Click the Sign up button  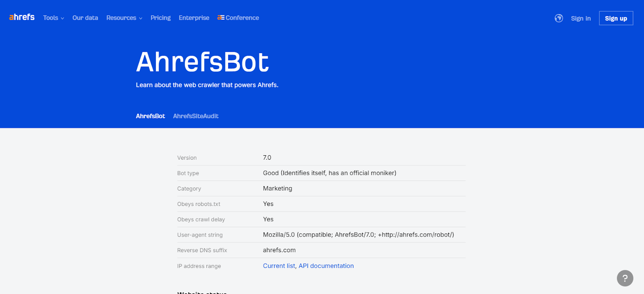(616, 18)
